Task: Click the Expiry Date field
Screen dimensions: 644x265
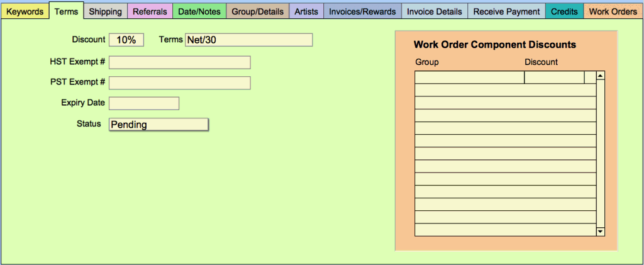Action: 144,103
